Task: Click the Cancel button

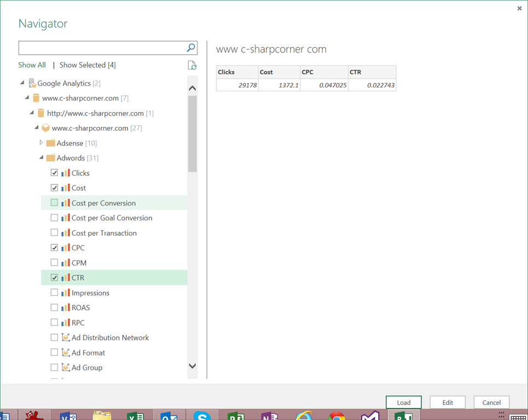Action: coord(491,402)
